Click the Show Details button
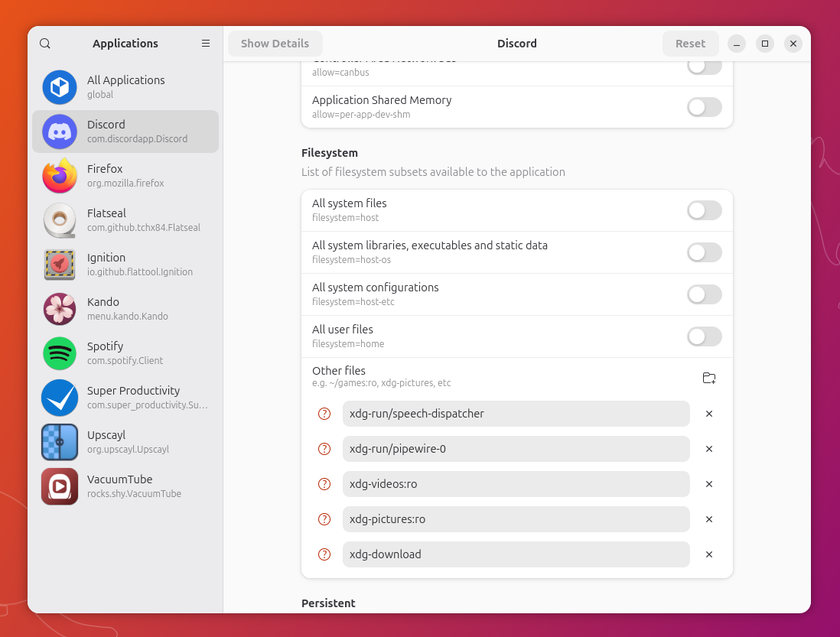This screenshot has height=637, width=840. point(275,44)
